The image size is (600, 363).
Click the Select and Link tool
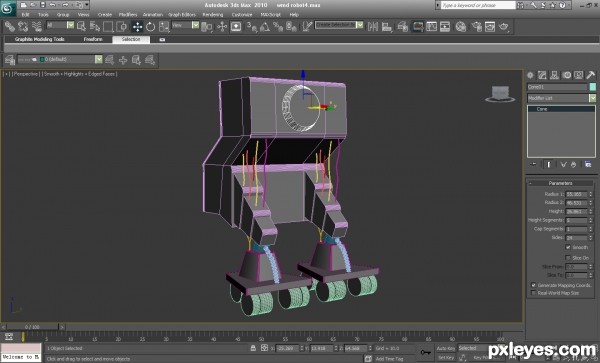(x=10, y=26)
